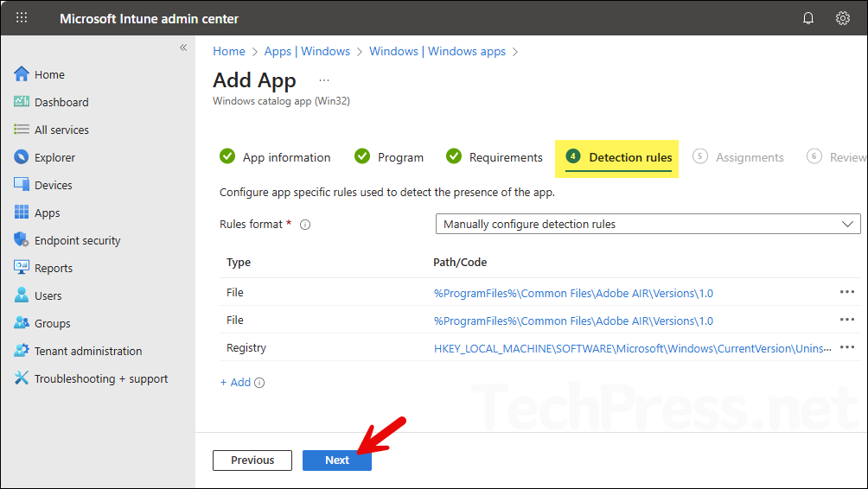Click the Groups people icon
This screenshot has height=489, width=868.
22,322
